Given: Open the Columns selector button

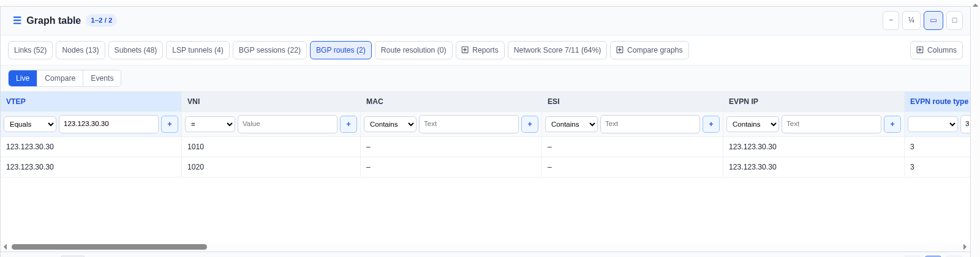Looking at the screenshot, I should (937, 50).
